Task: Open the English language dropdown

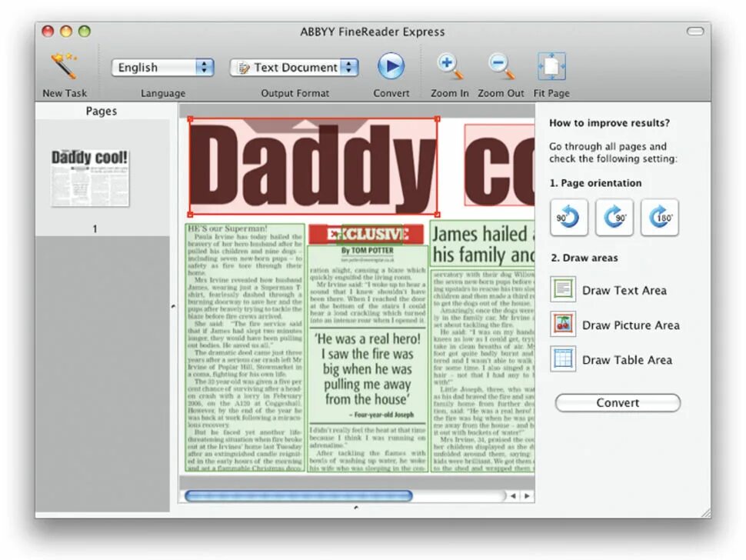Action: pyautogui.click(x=163, y=68)
